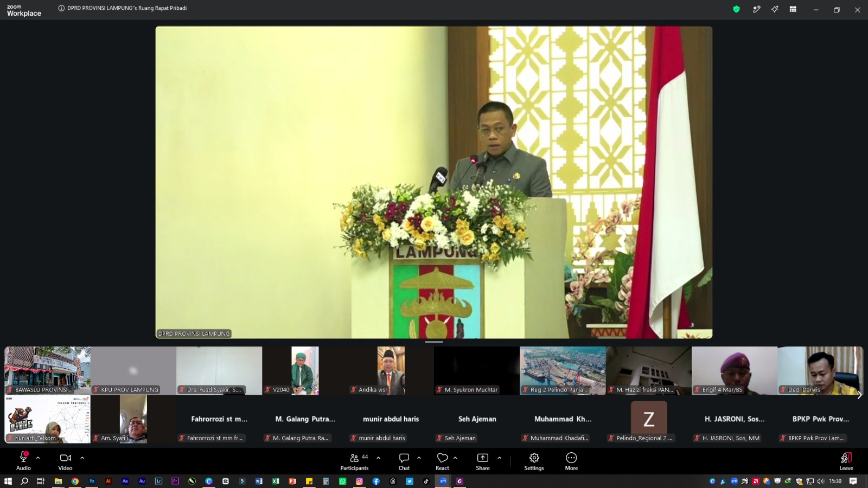Select Muhammad Khadafi participant tile
Image resolution: width=868 pixels, height=488 pixels.
563,419
